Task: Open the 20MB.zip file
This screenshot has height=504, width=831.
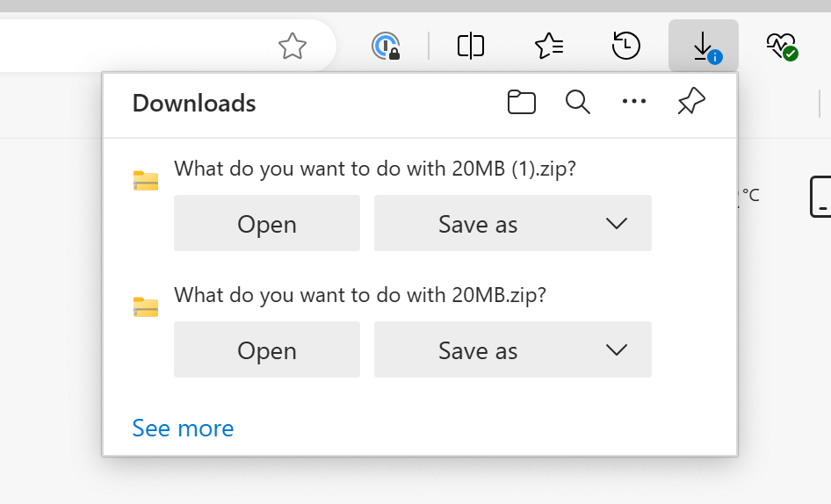Action: click(267, 349)
